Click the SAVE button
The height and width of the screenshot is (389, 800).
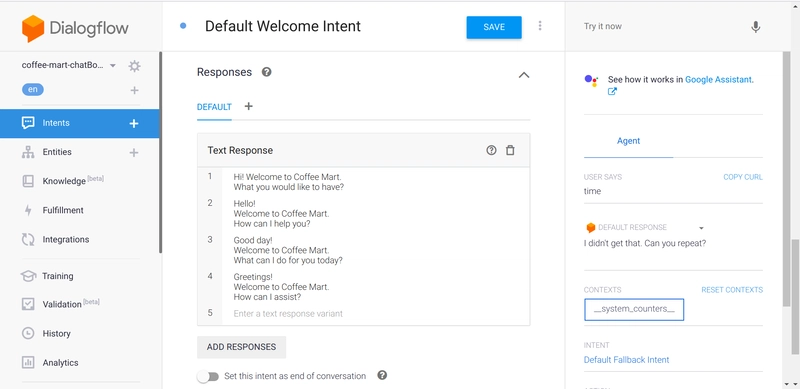[x=494, y=27]
